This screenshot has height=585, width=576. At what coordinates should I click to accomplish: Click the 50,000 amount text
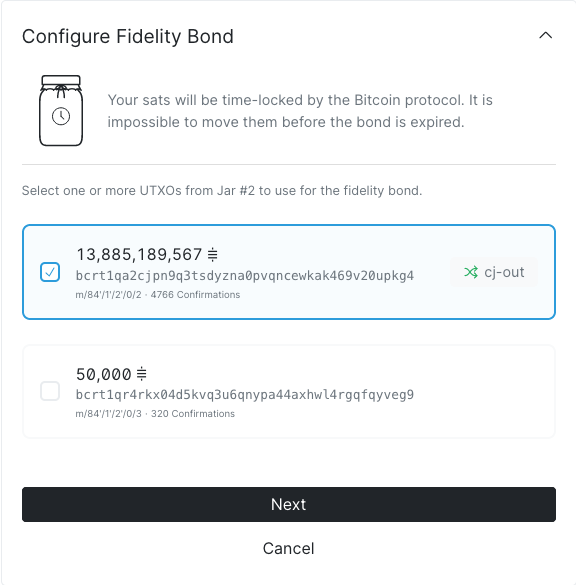[104, 374]
